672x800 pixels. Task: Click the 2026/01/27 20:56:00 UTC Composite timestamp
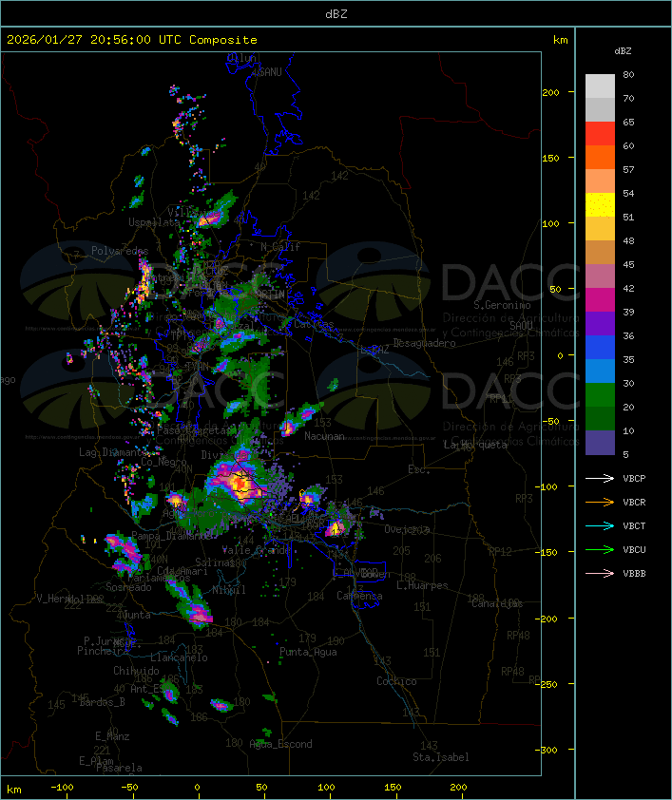[x=132, y=40]
